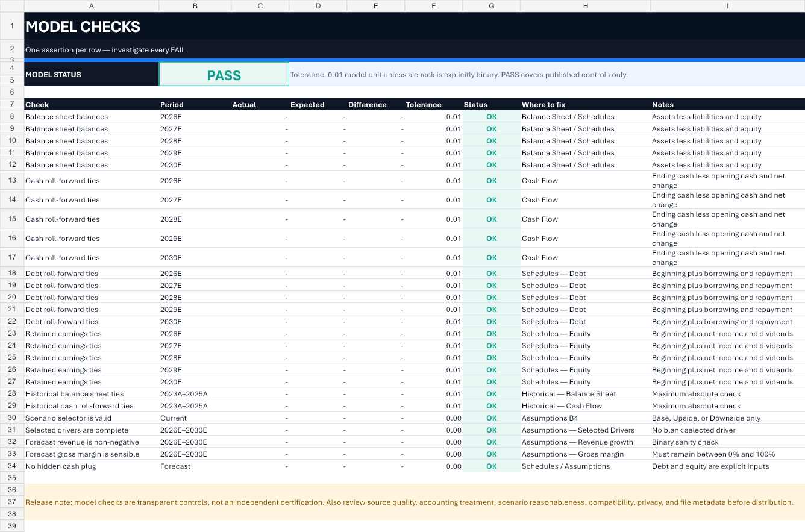Select the Forecast period cell in row 34
The image size is (805, 532).
point(195,466)
